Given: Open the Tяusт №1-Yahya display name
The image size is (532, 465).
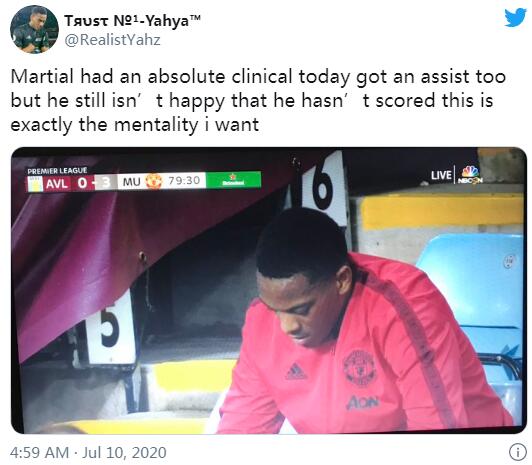Looking at the screenshot, I should (x=132, y=21).
